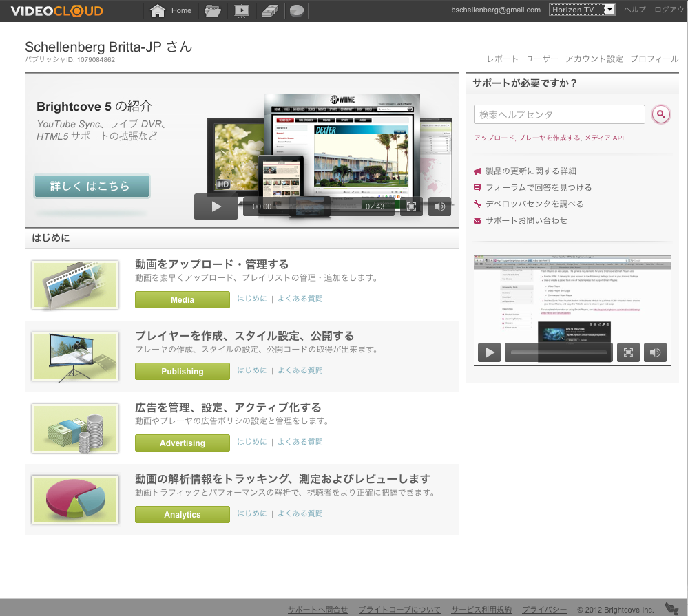The image size is (688, 616).
Task: Mute the Brightcove 5 intro video
Action: [x=439, y=206]
